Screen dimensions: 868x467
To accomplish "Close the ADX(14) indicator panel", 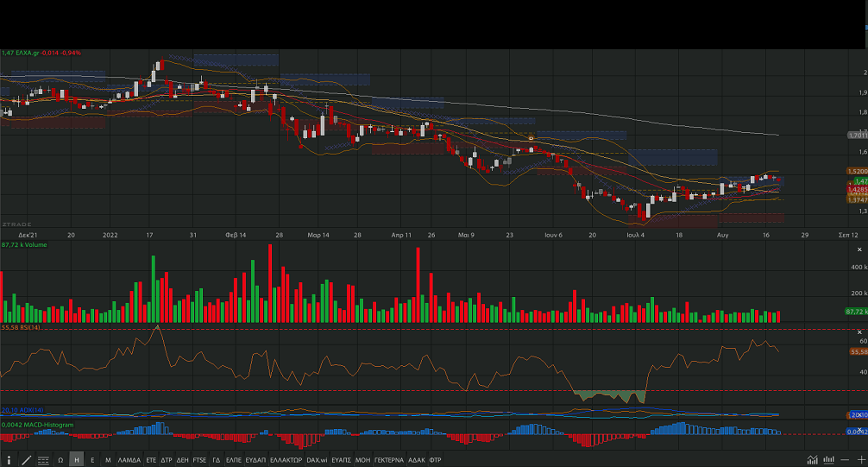I will coord(861,414).
